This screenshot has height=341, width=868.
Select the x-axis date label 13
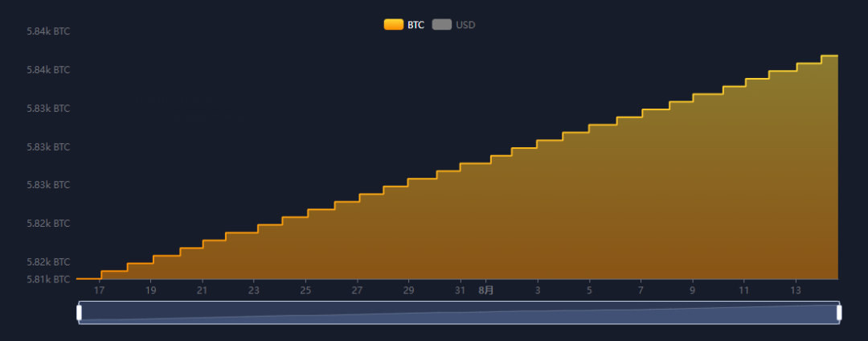(796, 290)
